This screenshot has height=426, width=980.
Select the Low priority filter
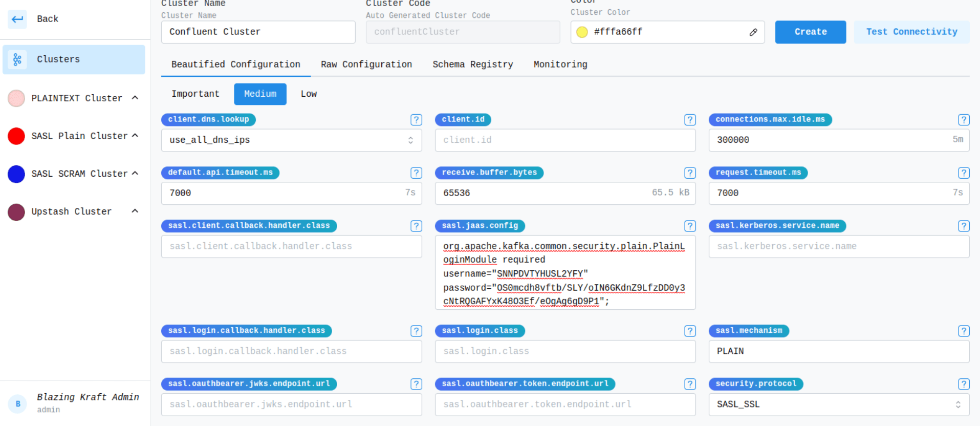click(309, 94)
